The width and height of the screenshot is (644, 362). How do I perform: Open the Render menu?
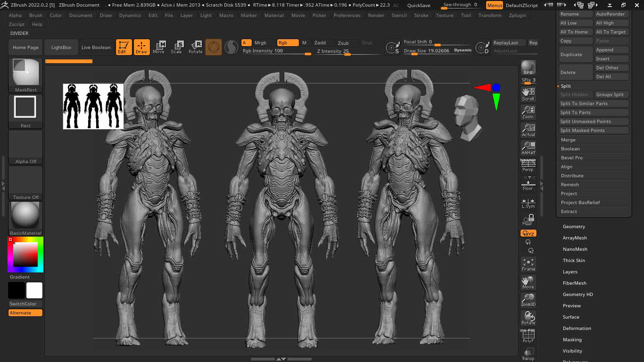pos(376,16)
